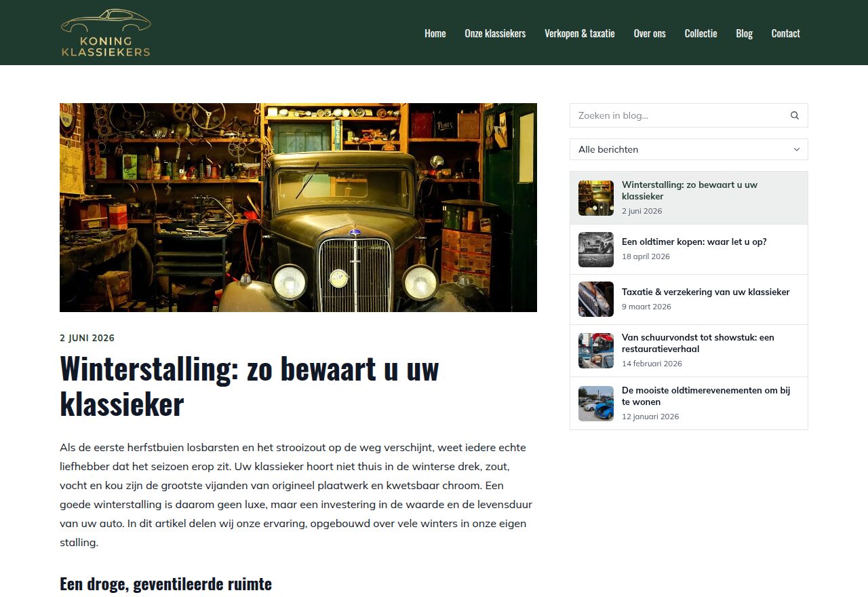Click the '12 januari 2026' date
This screenshot has width=868, height=597.
(x=650, y=417)
